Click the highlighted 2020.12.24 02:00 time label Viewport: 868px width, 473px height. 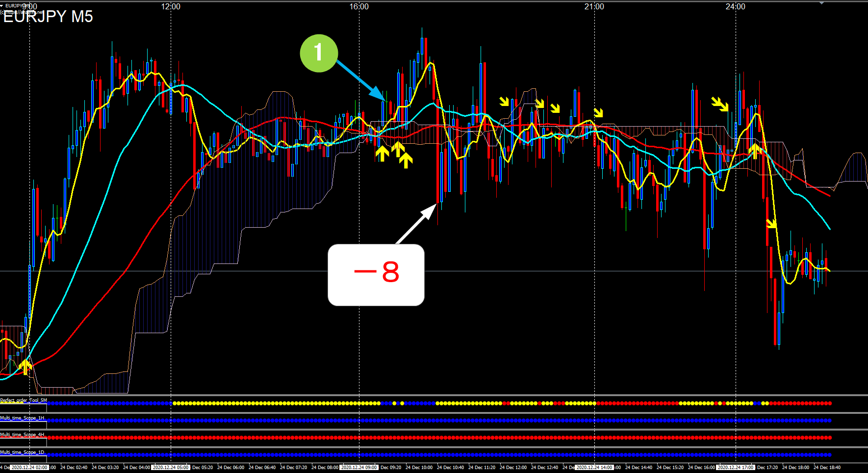tap(30, 468)
